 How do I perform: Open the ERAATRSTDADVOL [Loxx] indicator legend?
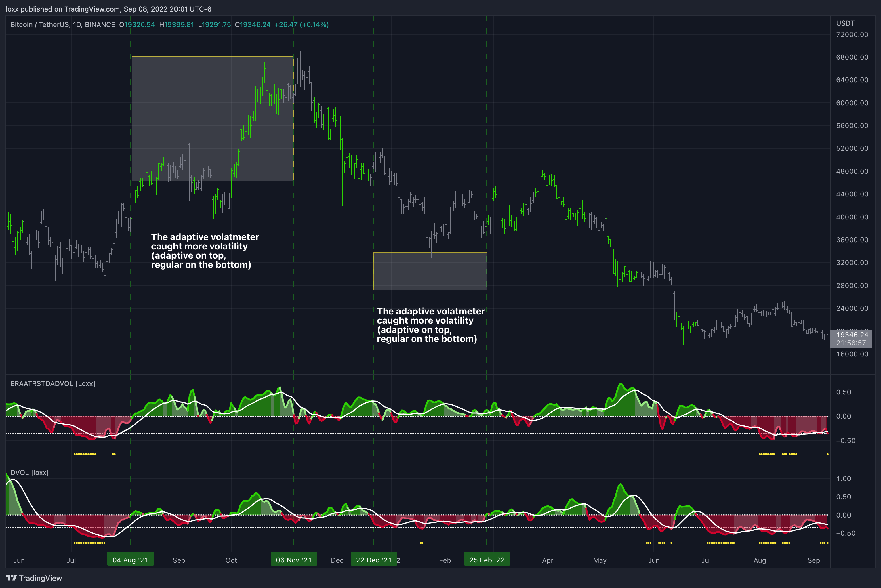[x=52, y=384]
